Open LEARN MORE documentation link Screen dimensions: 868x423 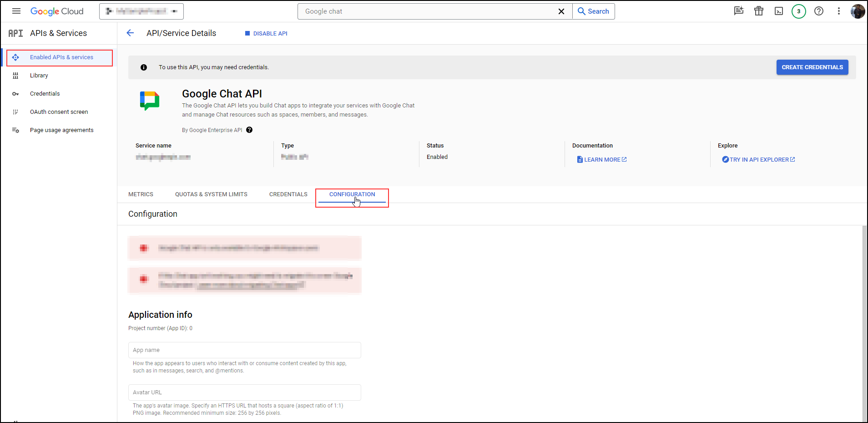[602, 159]
